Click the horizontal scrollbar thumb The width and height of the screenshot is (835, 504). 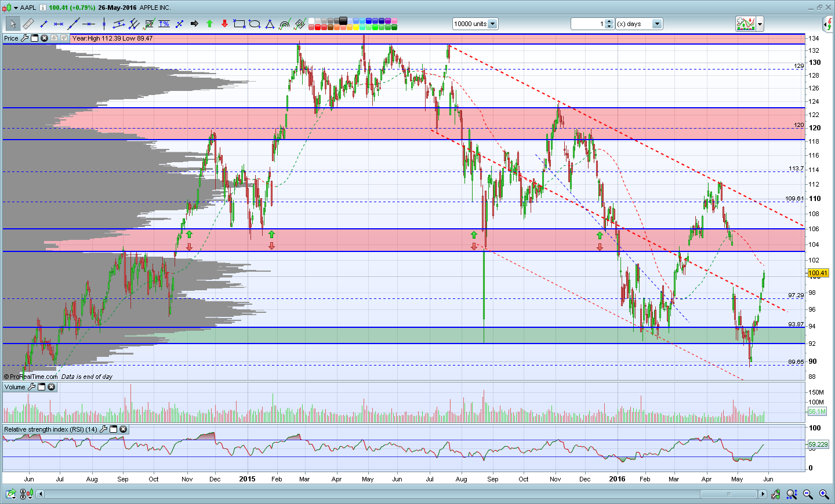pyautogui.click(x=728, y=494)
